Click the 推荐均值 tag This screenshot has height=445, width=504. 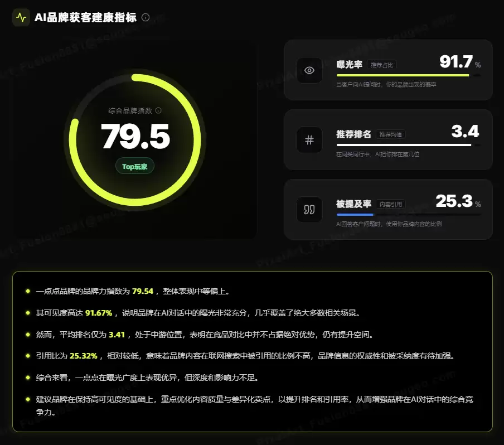point(390,134)
